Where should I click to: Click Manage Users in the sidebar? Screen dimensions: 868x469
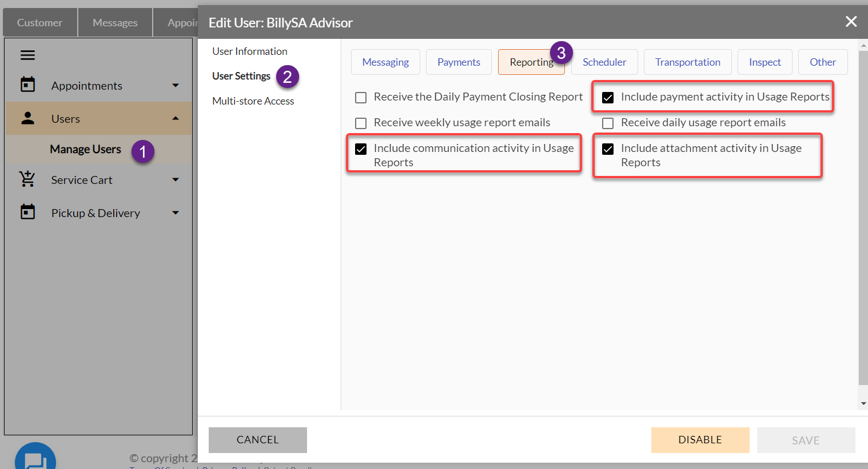click(x=86, y=149)
